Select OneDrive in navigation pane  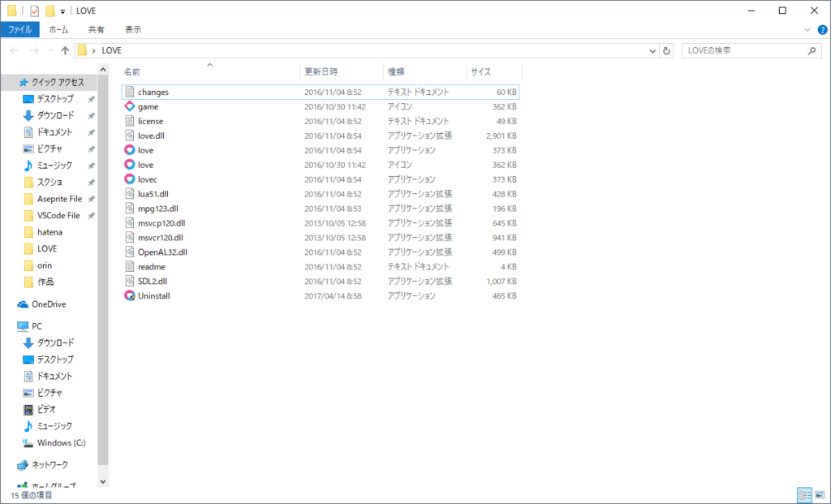coord(48,304)
